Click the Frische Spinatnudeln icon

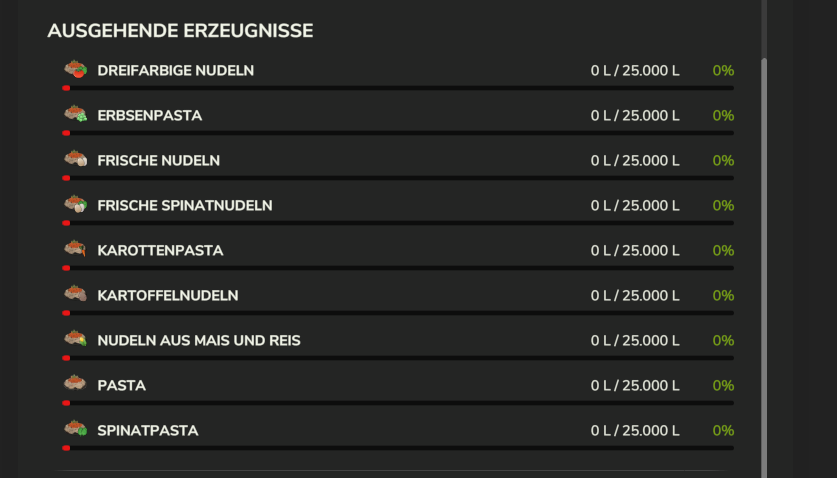(75, 204)
